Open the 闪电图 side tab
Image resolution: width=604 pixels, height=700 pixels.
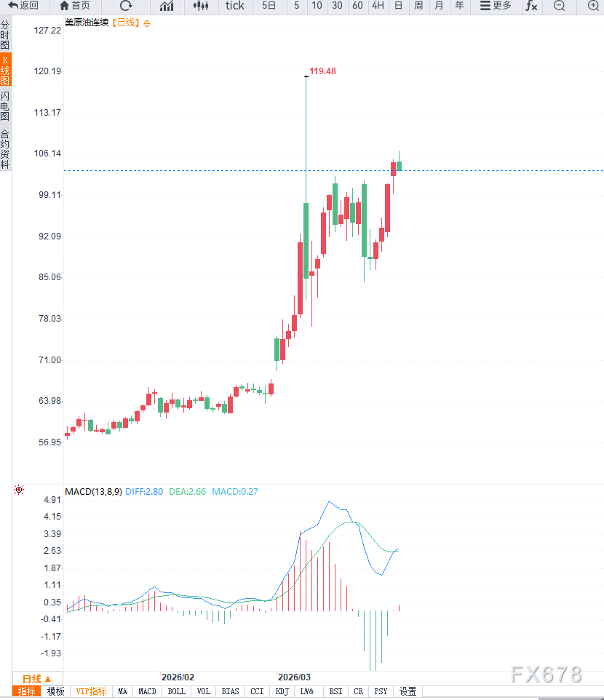click(5, 106)
